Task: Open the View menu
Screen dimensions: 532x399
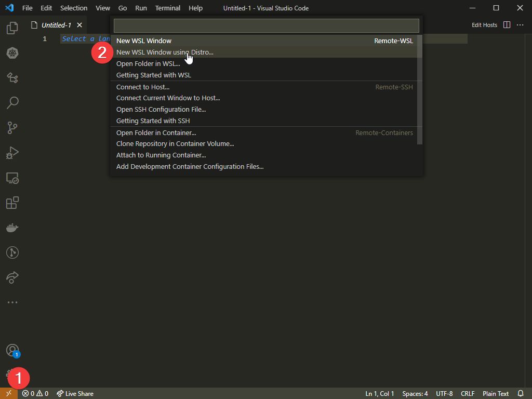Action: (x=102, y=8)
